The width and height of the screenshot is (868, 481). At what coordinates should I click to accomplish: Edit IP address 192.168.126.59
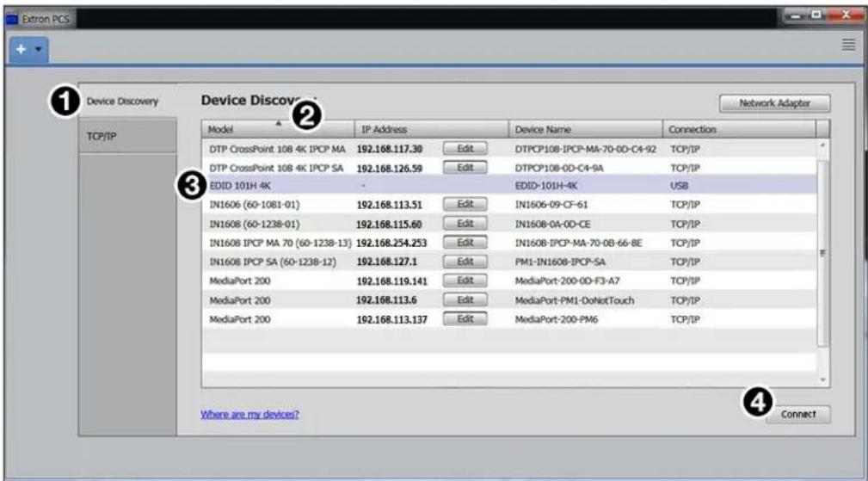(x=465, y=168)
